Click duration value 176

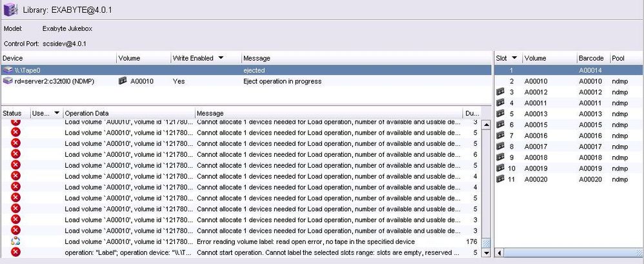click(472, 242)
